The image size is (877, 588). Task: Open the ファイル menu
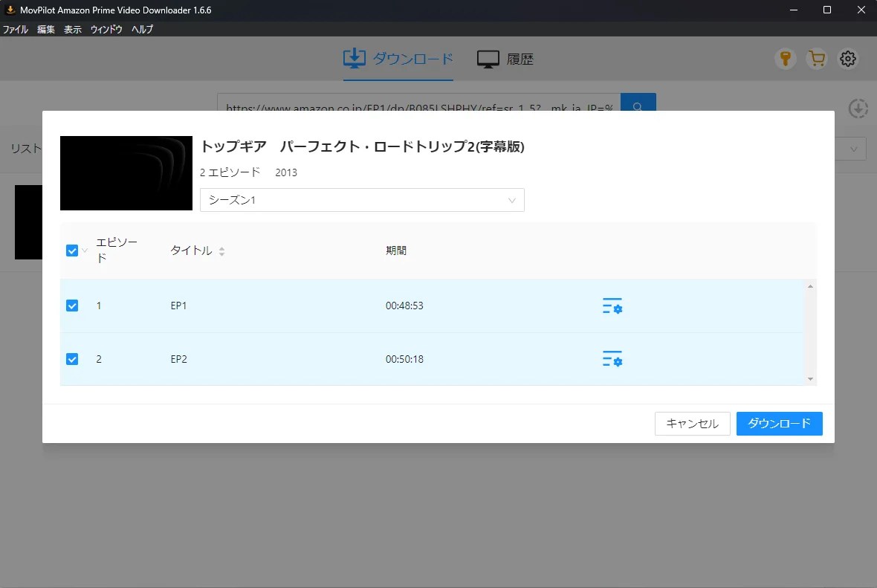(16, 30)
